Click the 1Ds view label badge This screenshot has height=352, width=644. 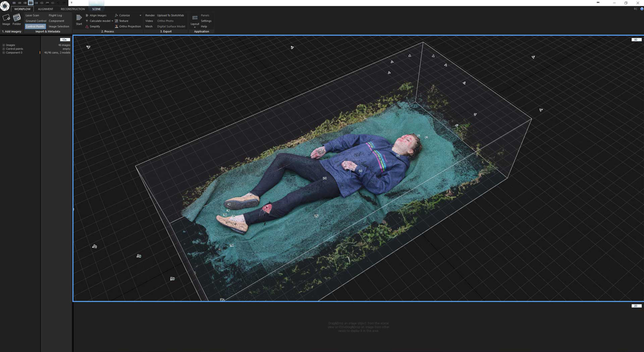click(64, 40)
